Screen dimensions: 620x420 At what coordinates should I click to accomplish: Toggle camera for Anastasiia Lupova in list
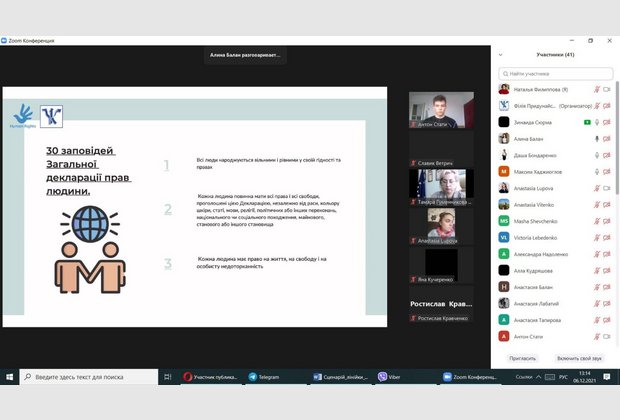[607, 187]
